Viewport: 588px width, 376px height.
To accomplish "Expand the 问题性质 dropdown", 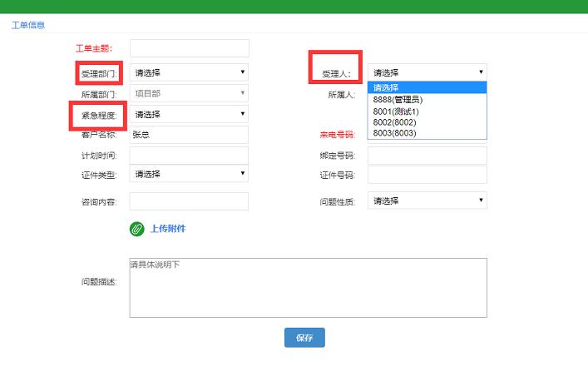I will 427,200.
